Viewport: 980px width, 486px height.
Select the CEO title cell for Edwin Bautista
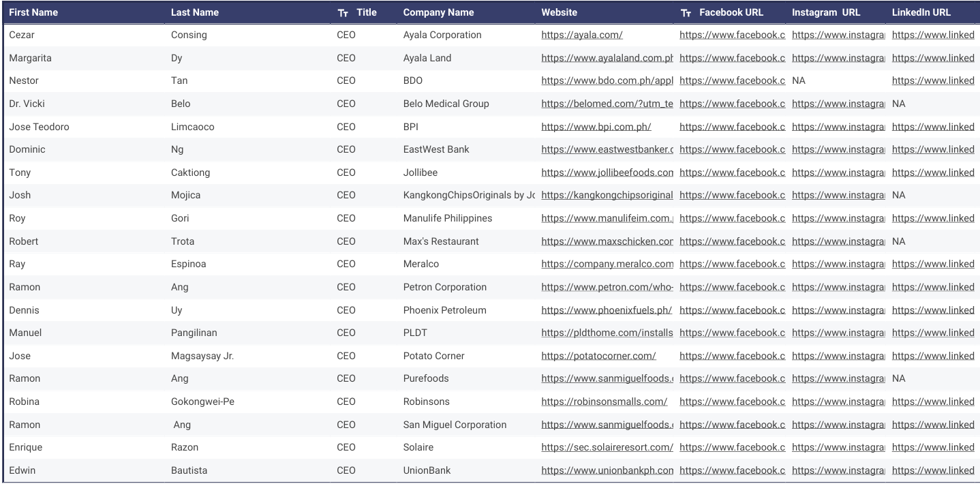(x=346, y=470)
